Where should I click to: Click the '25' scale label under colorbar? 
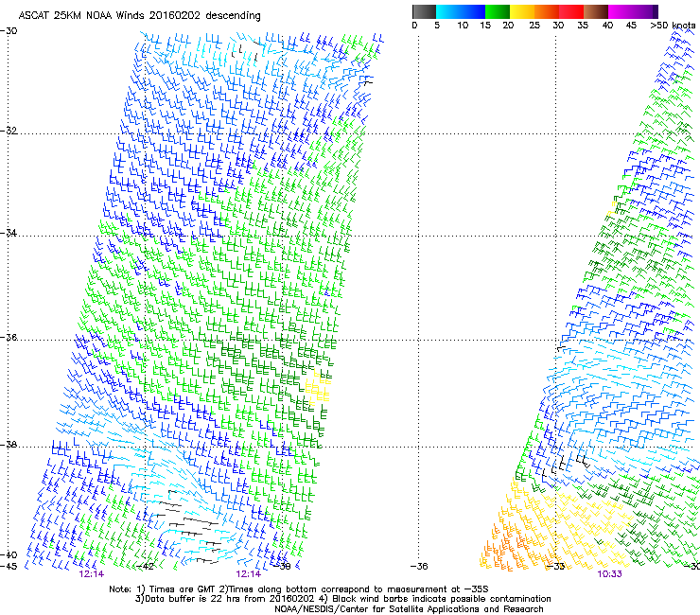point(534,26)
